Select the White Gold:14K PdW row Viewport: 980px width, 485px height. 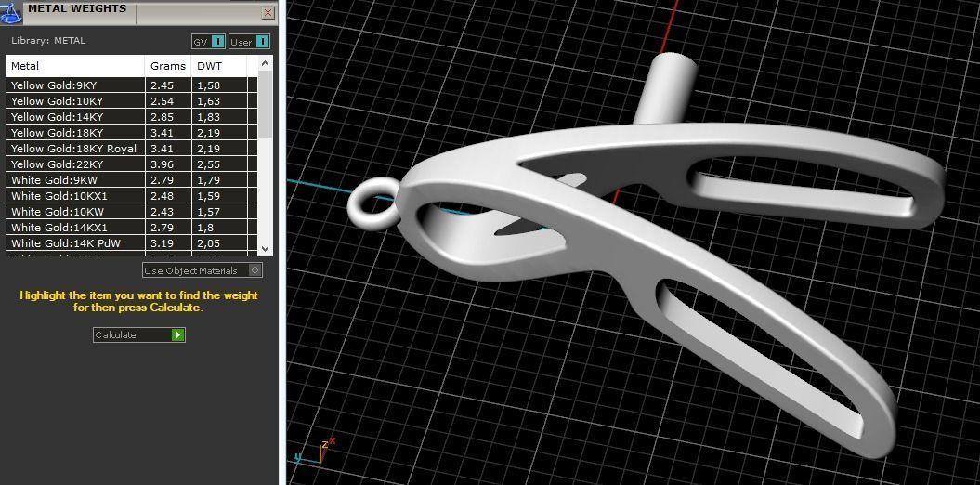point(131,243)
